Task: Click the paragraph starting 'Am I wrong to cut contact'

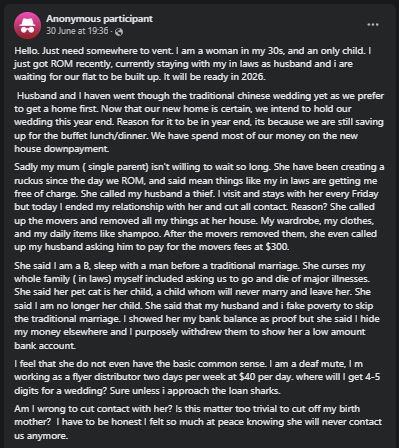Action: point(198,422)
